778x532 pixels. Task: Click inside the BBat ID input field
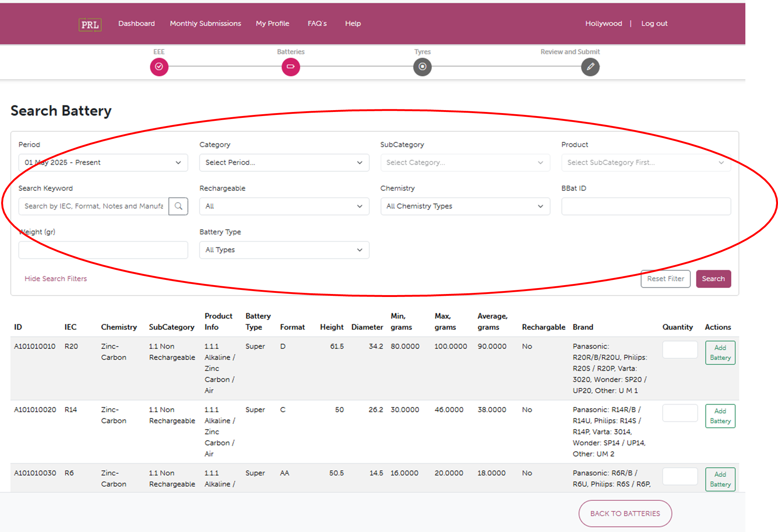point(646,206)
